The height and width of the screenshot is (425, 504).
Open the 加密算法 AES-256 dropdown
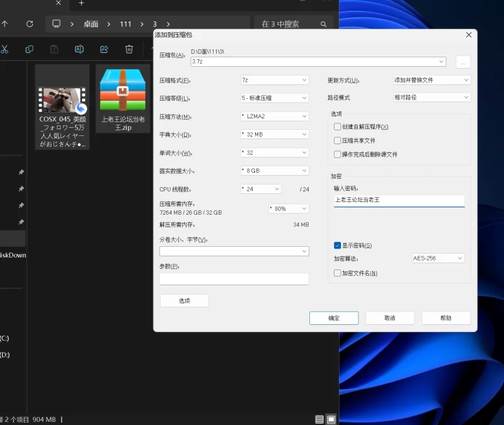pos(438,258)
